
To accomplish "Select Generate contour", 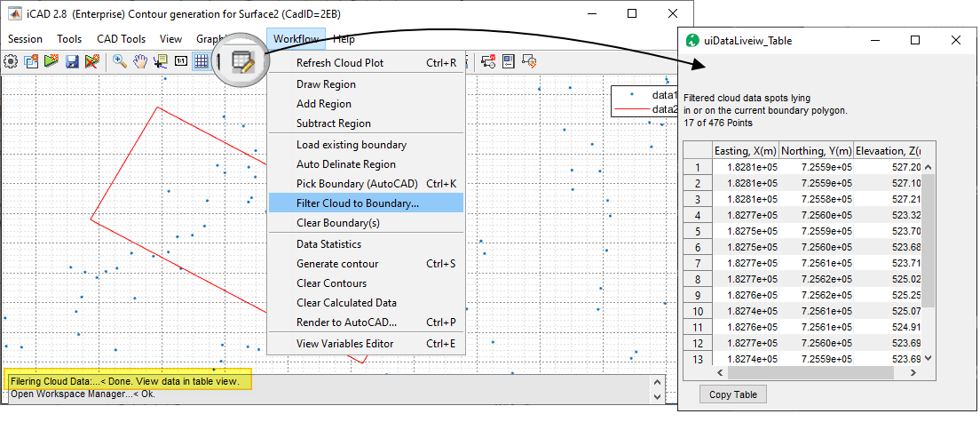I will pyautogui.click(x=367, y=264).
